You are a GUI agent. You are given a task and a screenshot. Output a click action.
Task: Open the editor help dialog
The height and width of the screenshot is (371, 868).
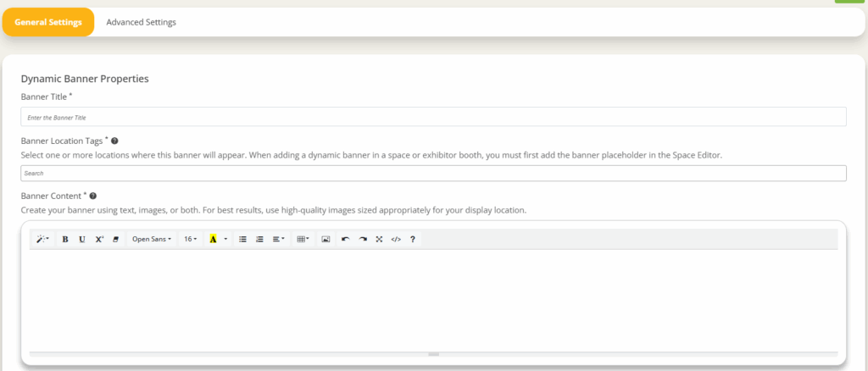coord(413,240)
